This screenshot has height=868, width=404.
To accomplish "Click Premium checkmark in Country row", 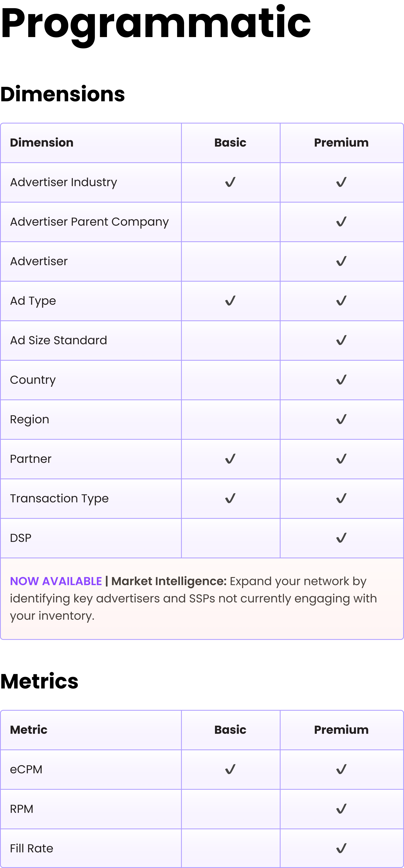I will (341, 380).
